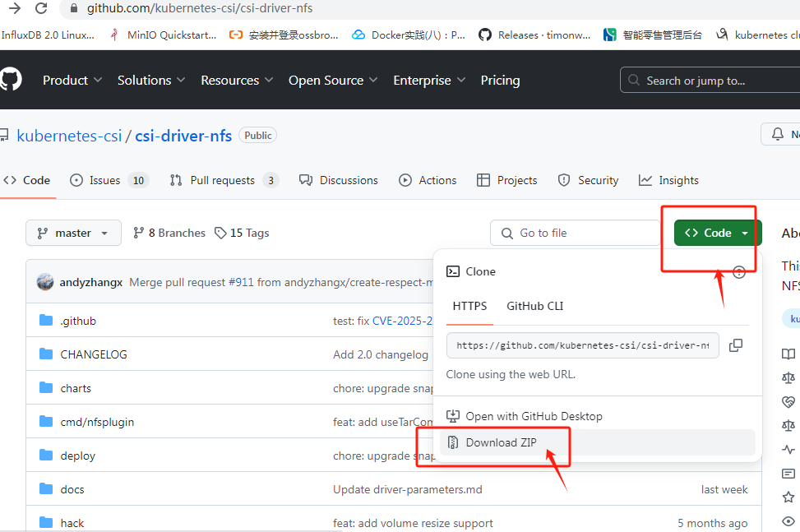Open the csi-driver-nfs repository link
The height and width of the screenshot is (532, 800).
[x=183, y=136]
